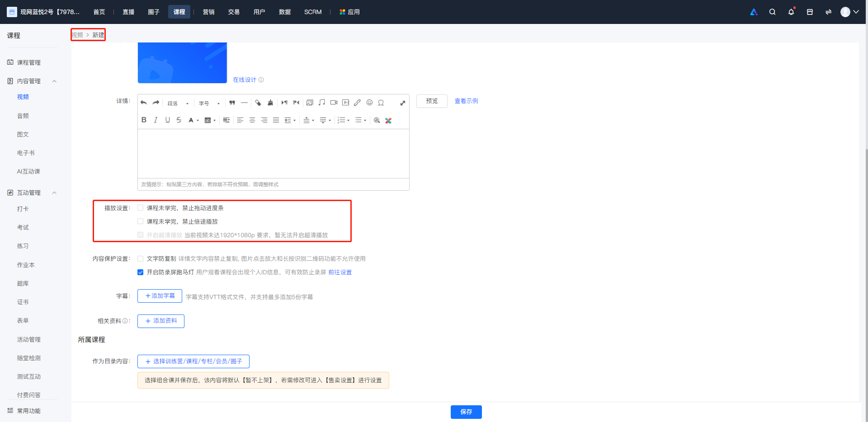Screen dimensions: 868x422
Task: Open the notification bell in the top bar
Action: pos(791,12)
